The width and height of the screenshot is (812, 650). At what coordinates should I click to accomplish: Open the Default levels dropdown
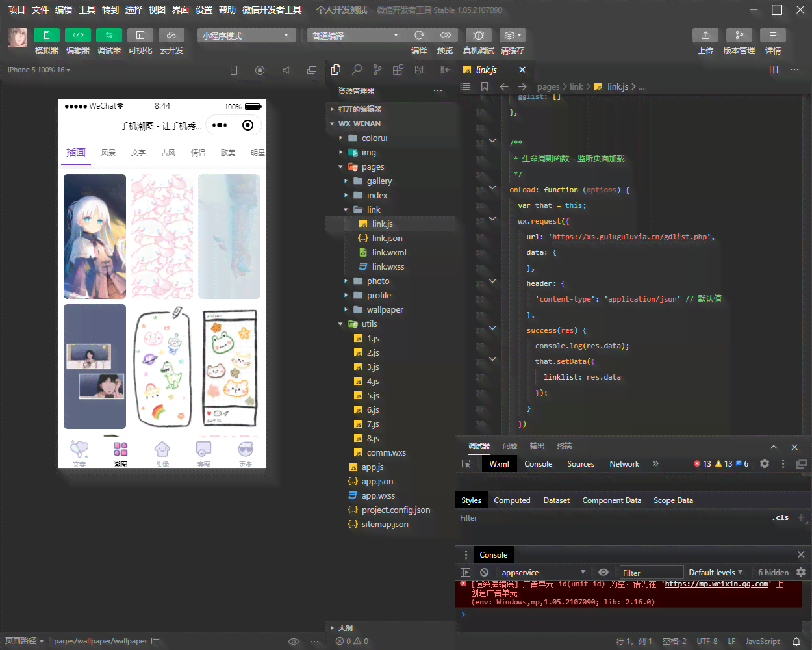click(715, 572)
